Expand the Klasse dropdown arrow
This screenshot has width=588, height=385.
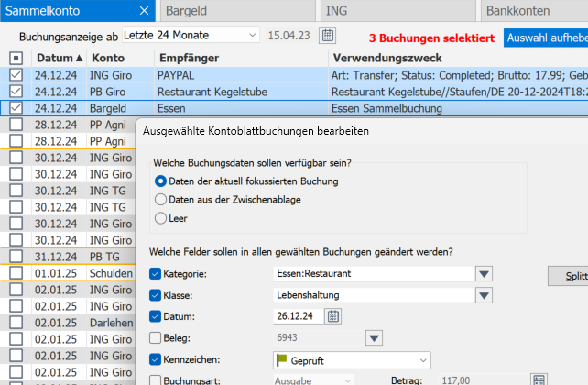(x=484, y=295)
